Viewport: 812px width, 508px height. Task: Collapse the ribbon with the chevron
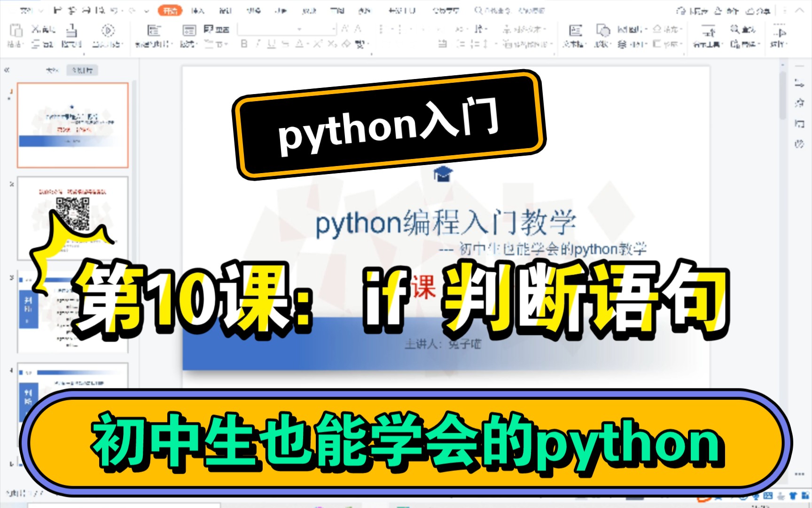(799, 10)
